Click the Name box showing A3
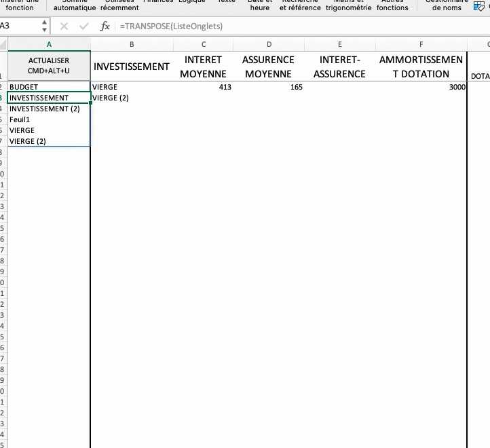The width and height of the screenshot is (490, 448). click(x=20, y=26)
